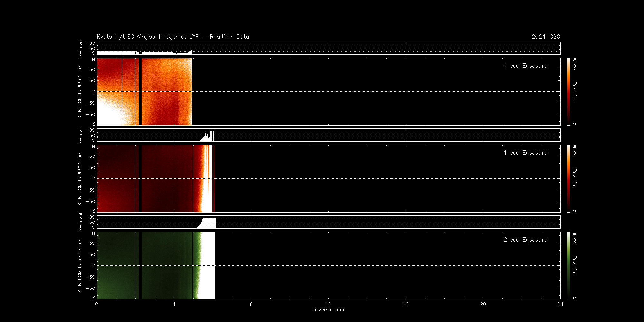Click the 'Universal Time' axis label
The height and width of the screenshot is (322, 644).
[x=328, y=310]
